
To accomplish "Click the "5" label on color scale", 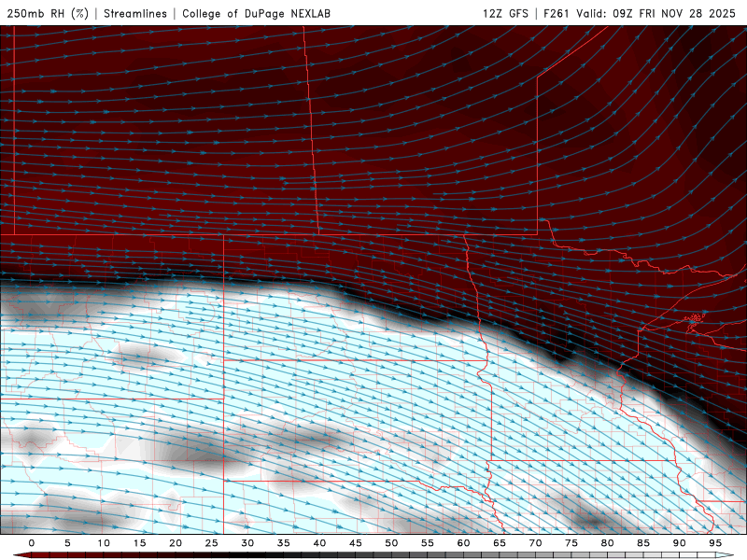I will [67, 543].
